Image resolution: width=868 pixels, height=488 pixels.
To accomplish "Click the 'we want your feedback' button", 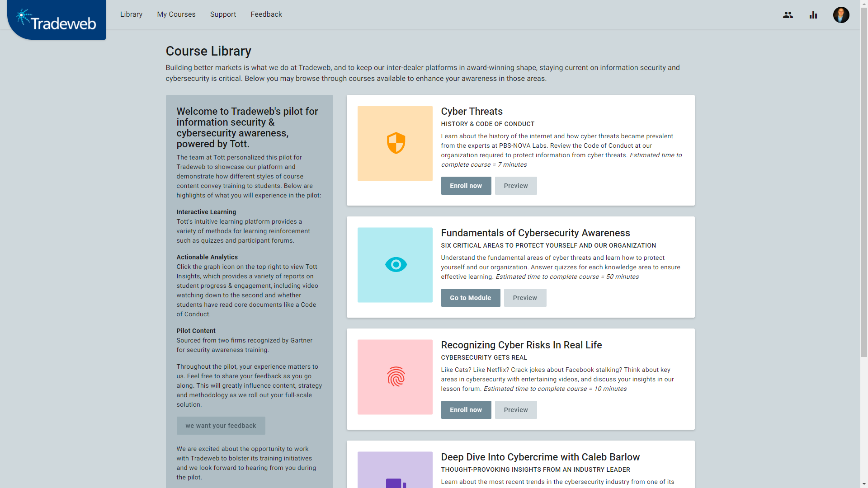I will pyautogui.click(x=221, y=426).
